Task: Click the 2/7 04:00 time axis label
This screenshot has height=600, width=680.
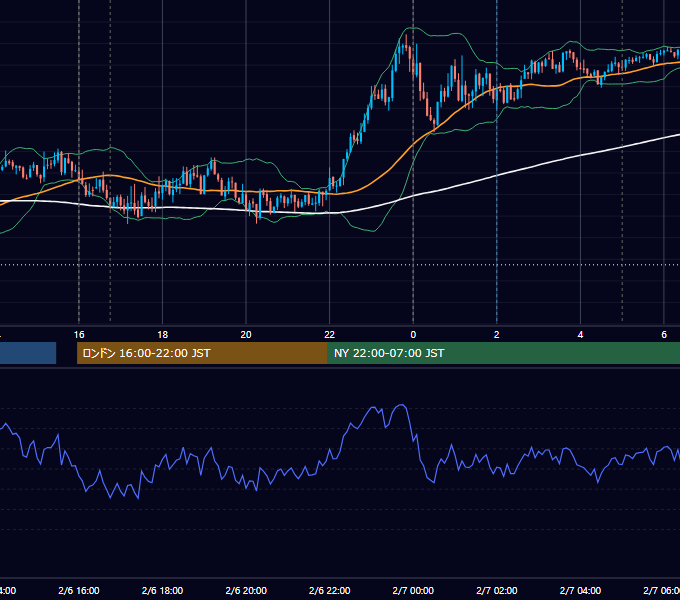Action: pyautogui.click(x=580, y=590)
